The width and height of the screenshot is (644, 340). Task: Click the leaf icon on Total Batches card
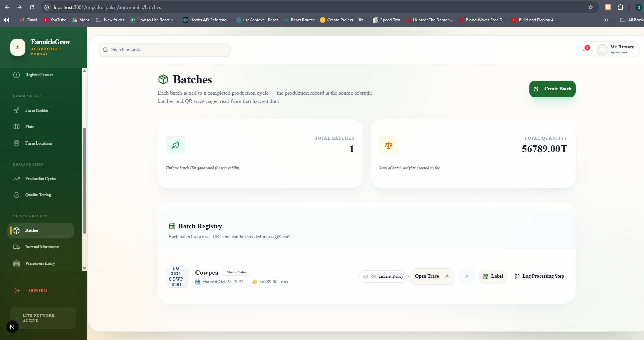(176, 145)
